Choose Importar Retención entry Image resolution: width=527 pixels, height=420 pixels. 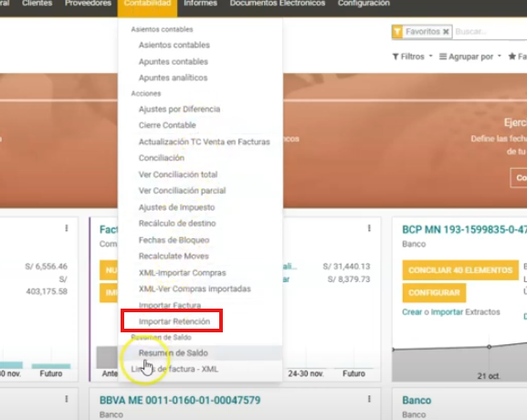[174, 321]
